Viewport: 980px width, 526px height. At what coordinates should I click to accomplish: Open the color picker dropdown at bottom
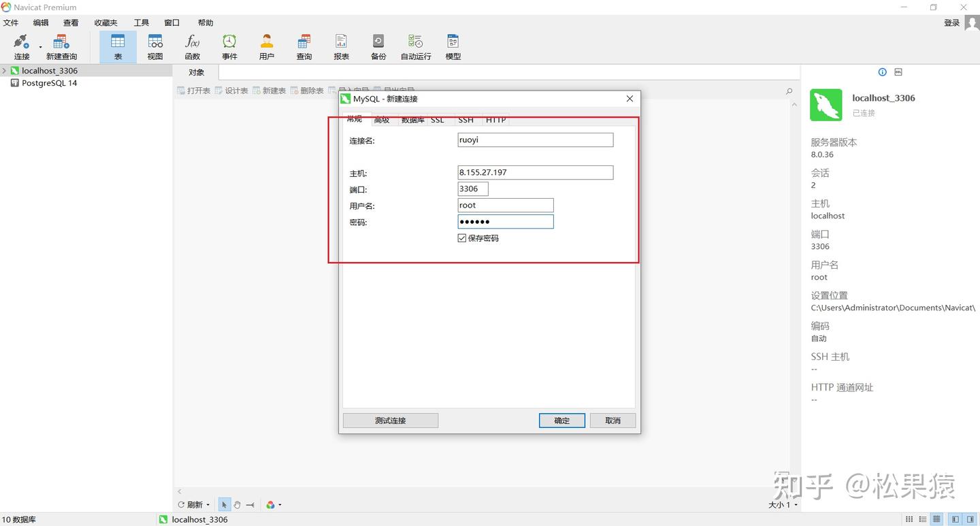click(280, 505)
